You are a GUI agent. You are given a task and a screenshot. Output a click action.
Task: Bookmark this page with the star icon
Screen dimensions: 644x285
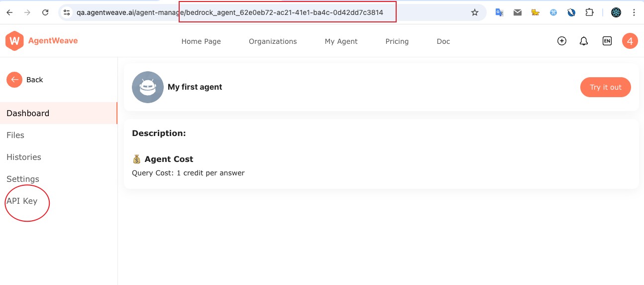tap(475, 12)
